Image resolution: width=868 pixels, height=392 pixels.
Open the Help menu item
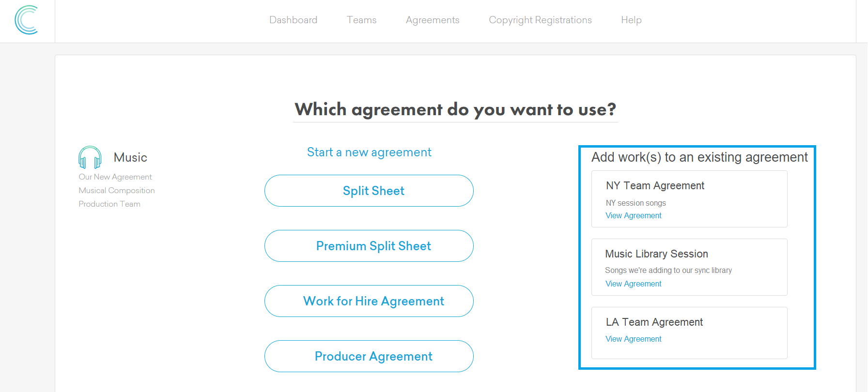[x=631, y=20]
